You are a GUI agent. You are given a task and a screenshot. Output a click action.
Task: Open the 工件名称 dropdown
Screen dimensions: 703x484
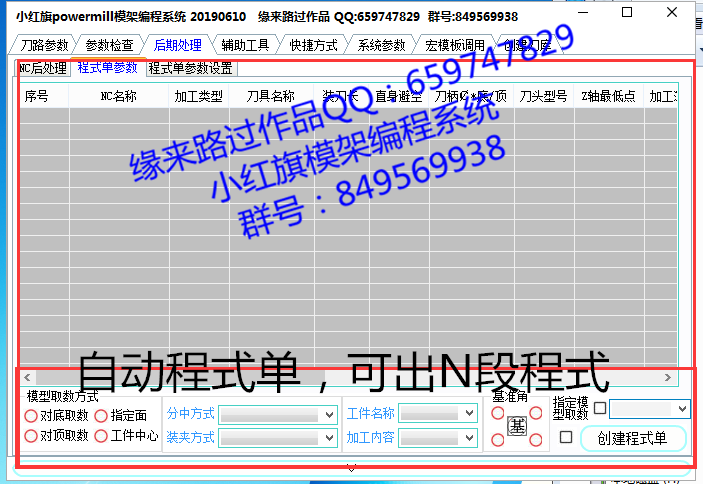[x=469, y=413]
